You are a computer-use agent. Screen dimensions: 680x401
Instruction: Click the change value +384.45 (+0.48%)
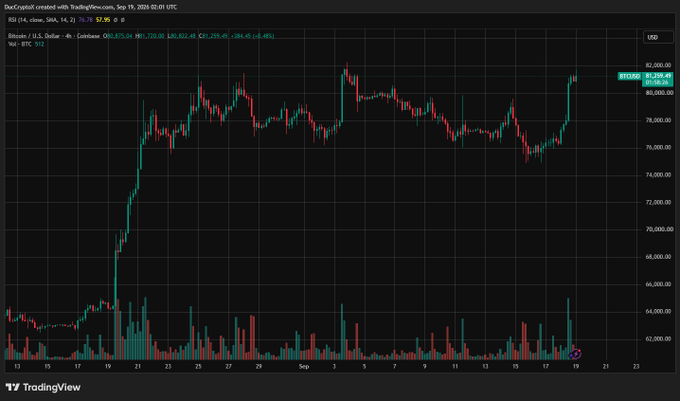[252, 36]
